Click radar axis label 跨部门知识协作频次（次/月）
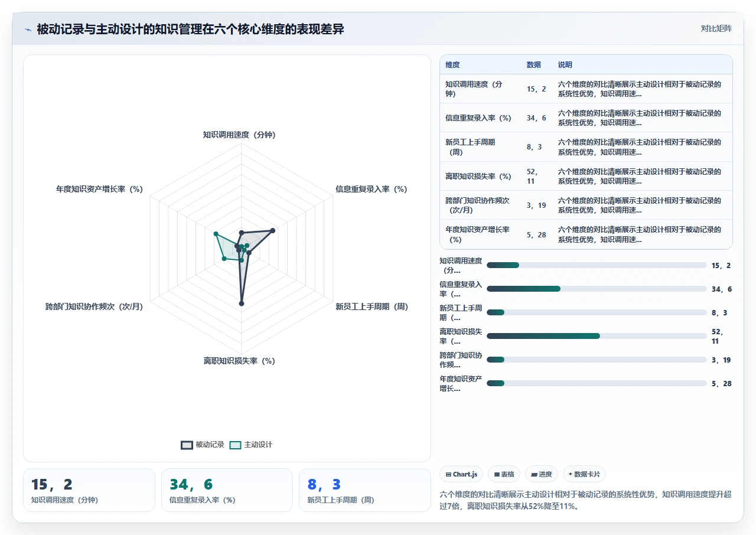The image size is (756, 535). [94, 306]
